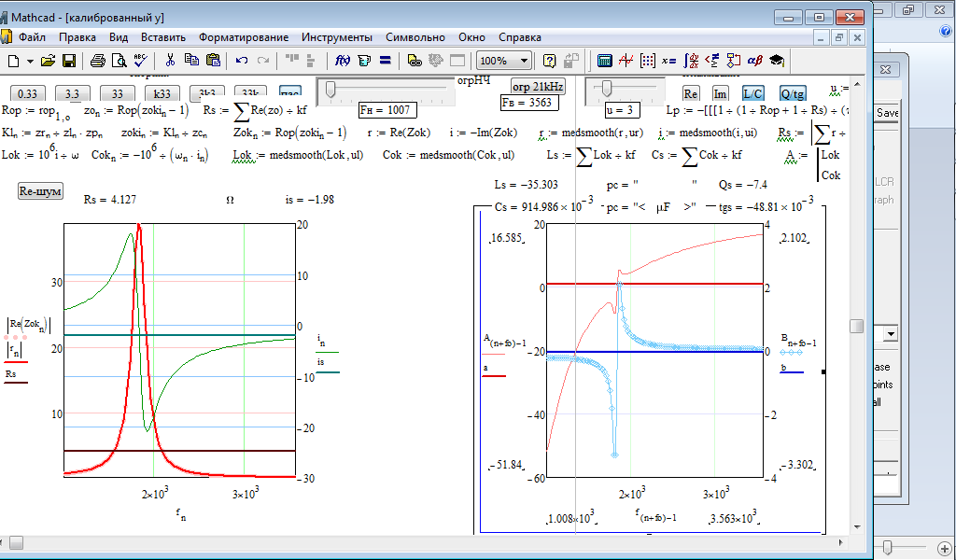Open the Calculus toolbar palette
The height and width of the screenshot is (560, 956).
pyautogui.click(x=690, y=61)
